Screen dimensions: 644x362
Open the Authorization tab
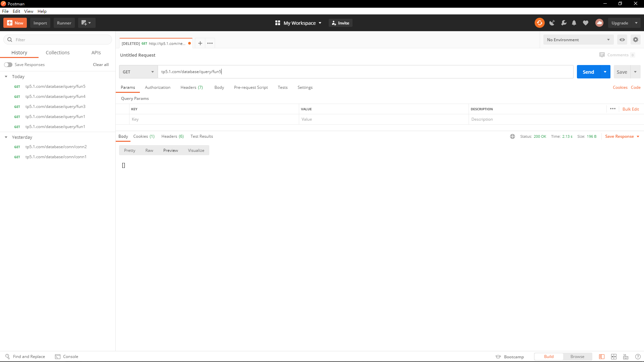(x=158, y=87)
